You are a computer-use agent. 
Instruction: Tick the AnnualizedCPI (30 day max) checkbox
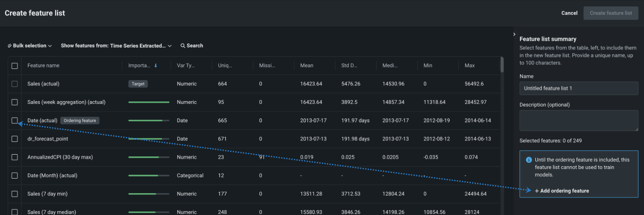[15, 157]
